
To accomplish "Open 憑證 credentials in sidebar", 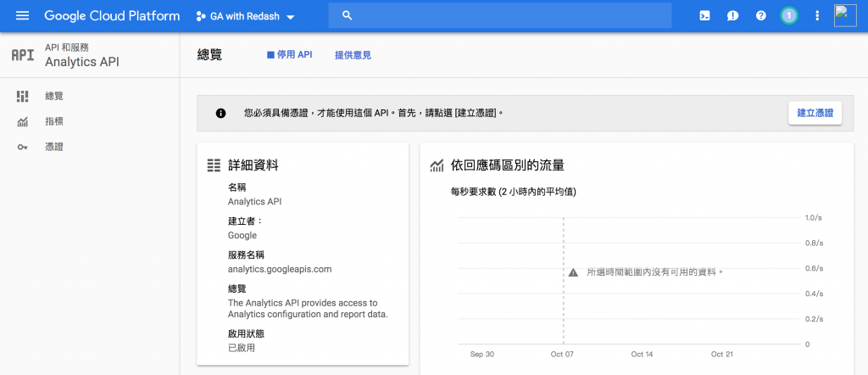I will click(x=54, y=148).
